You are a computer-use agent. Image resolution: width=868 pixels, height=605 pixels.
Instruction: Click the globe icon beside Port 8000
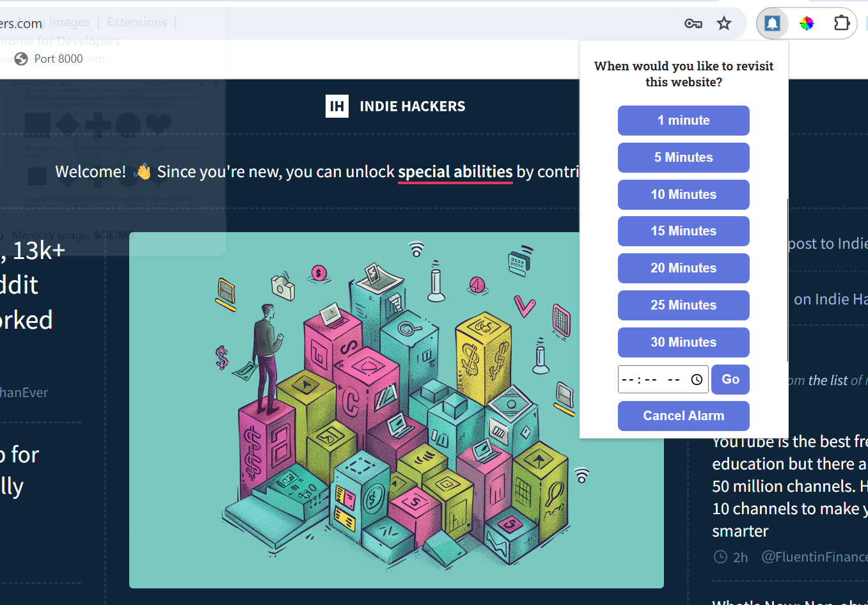coord(21,59)
